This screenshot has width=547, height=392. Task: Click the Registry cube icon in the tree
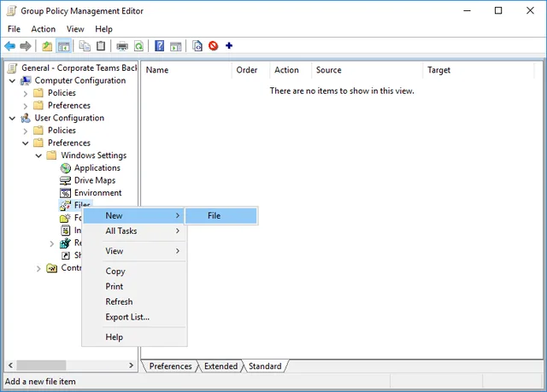[x=65, y=243]
